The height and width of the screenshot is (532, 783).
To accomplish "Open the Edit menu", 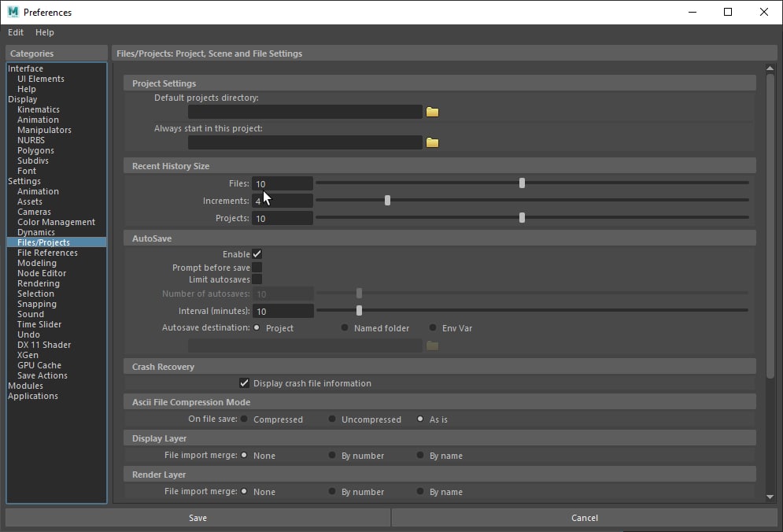I will pos(16,32).
